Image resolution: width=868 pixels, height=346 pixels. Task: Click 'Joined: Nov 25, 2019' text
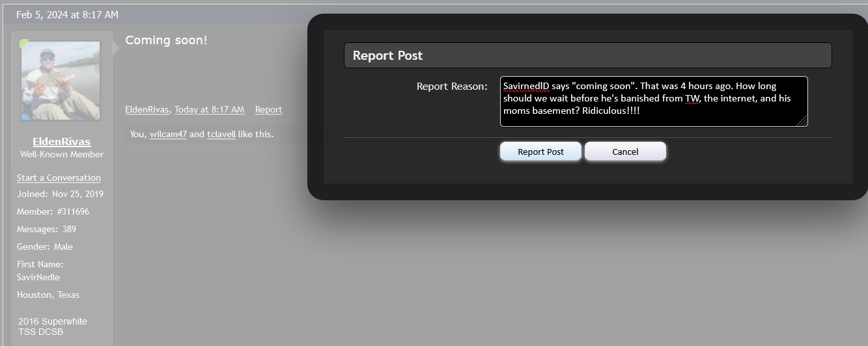[60, 194]
